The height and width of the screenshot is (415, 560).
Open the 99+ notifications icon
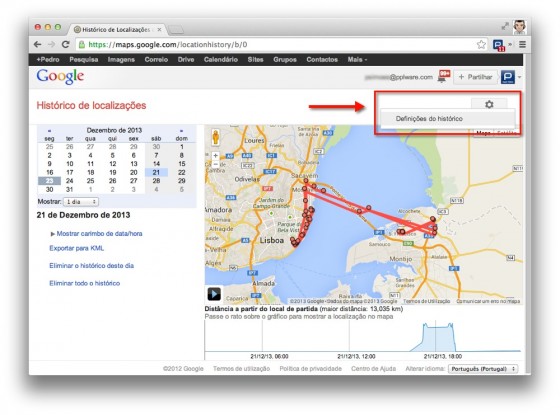tap(444, 76)
